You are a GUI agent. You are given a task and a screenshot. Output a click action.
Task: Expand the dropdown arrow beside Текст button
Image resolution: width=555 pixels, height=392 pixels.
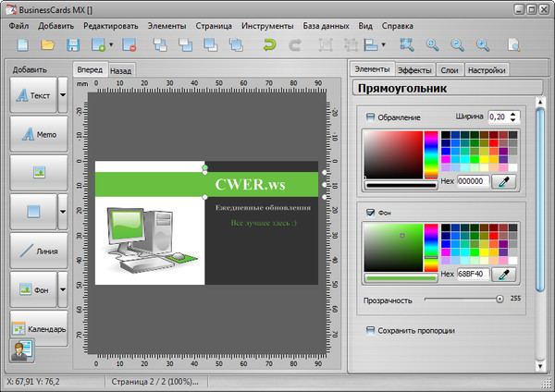[63, 95]
